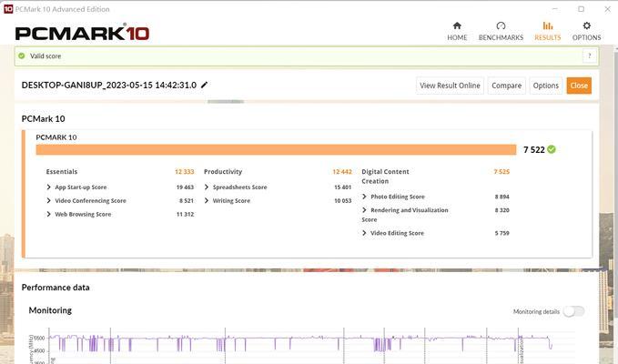Click the Writing value 10 053
This screenshot has width=618, height=364.
pos(342,200)
